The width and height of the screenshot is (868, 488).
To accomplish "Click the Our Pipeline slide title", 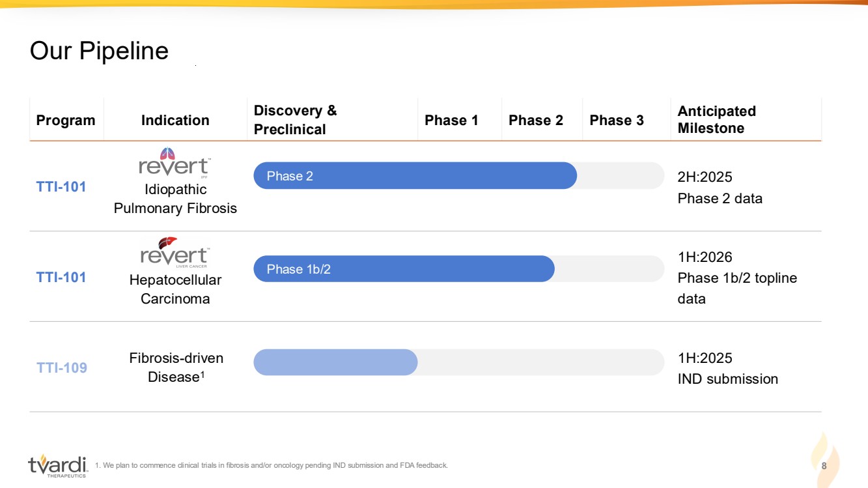I will [x=99, y=51].
